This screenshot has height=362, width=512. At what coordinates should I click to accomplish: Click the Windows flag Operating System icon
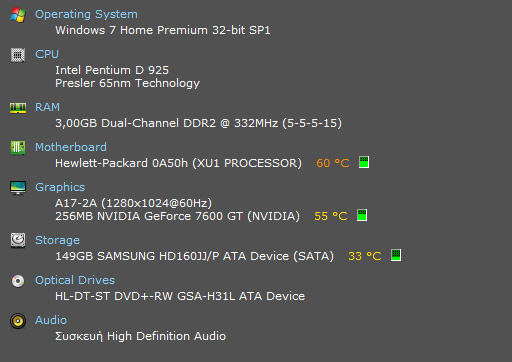(18, 15)
